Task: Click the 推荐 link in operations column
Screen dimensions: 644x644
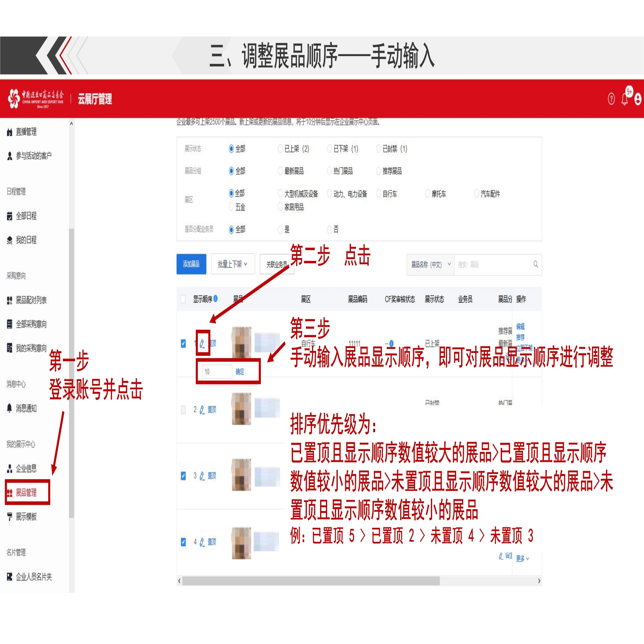Action: (x=520, y=337)
